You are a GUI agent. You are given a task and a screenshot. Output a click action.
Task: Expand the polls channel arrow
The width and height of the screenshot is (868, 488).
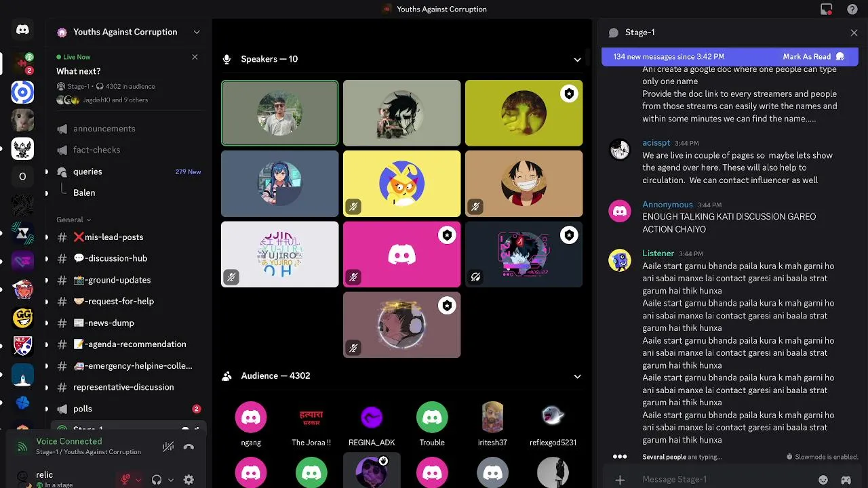(46, 409)
